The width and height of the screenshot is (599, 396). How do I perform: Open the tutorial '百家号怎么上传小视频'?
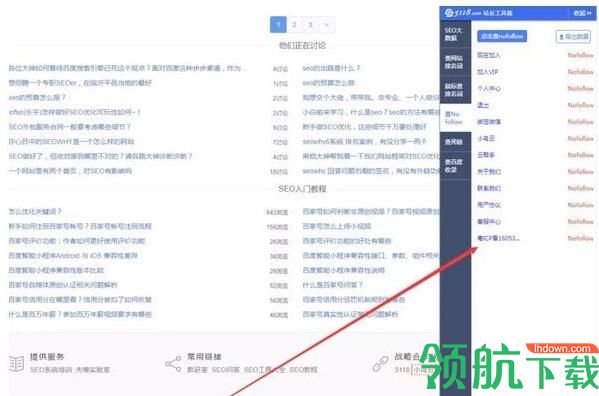(337, 226)
